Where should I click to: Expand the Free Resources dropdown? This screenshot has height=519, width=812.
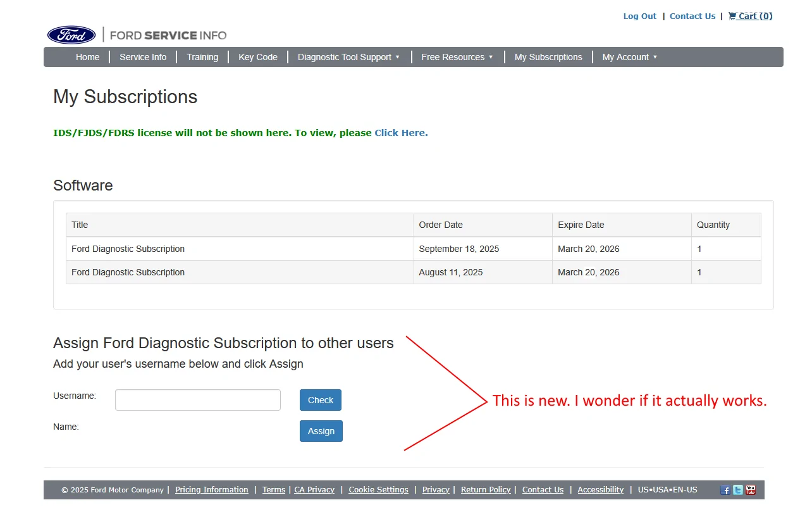coord(457,57)
